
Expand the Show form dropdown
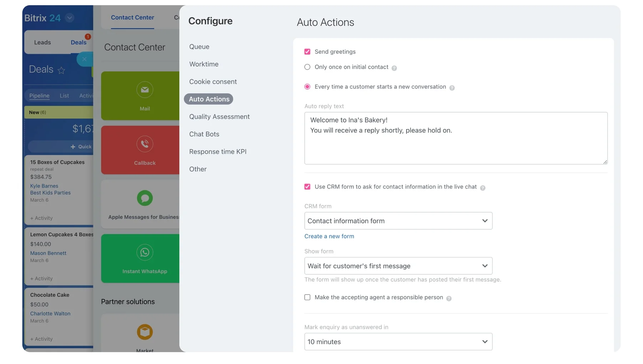click(x=398, y=266)
